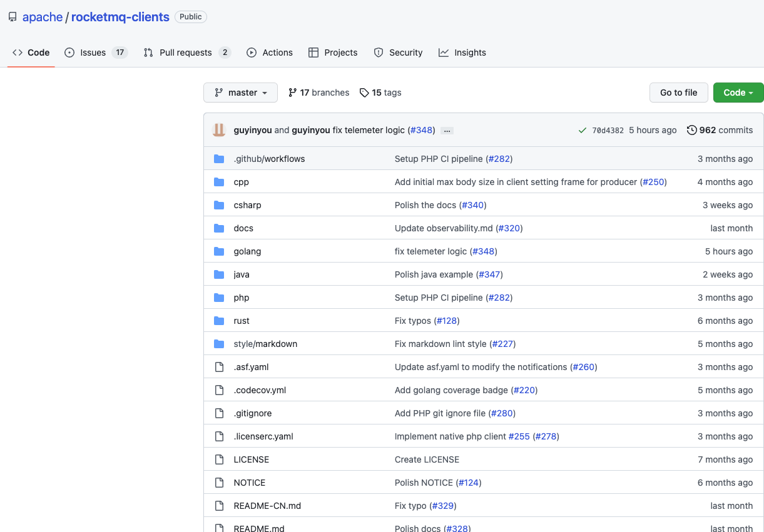Click the csharp folder icon

tap(219, 205)
